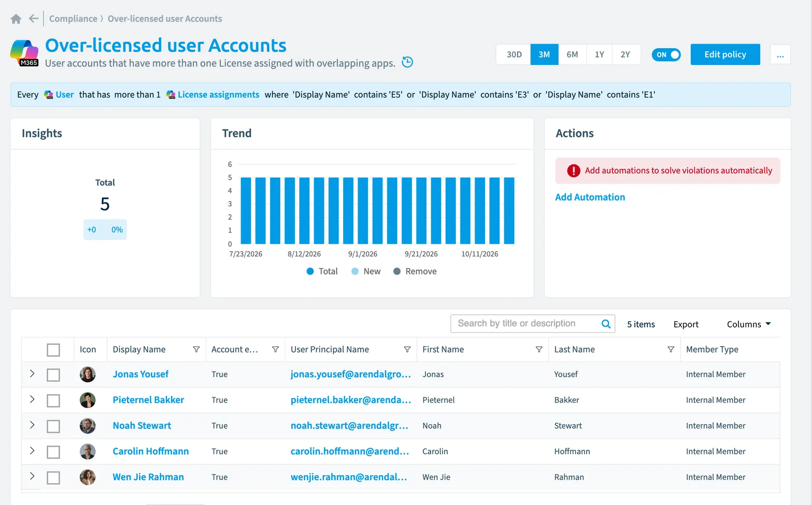Click the Export button

coord(686,324)
